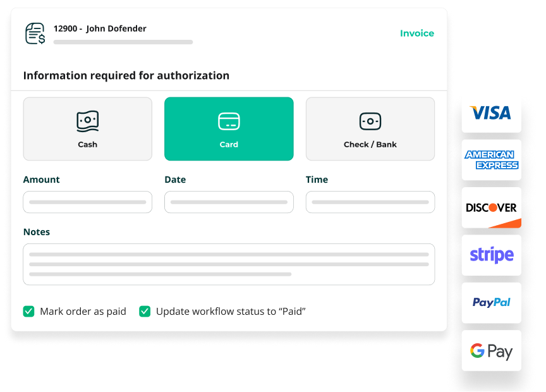Click the invoice document icon
546x392 pixels.
(35, 34)
